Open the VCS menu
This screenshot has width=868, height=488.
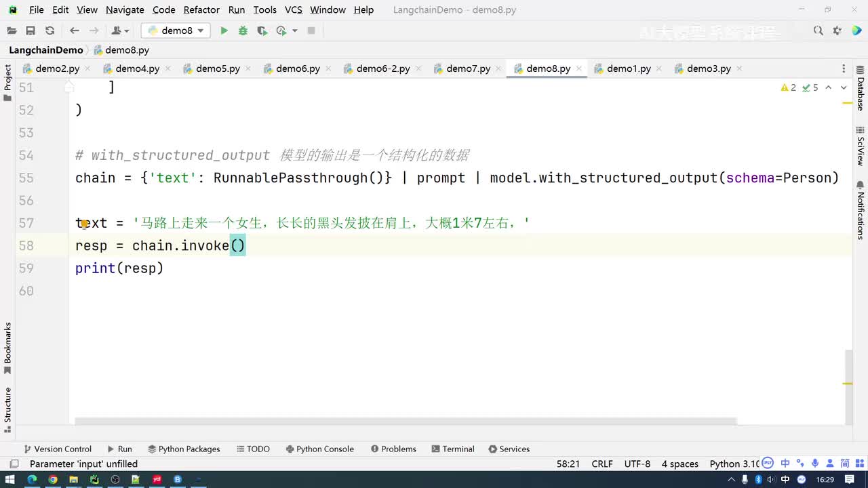(x=294, y=9)
